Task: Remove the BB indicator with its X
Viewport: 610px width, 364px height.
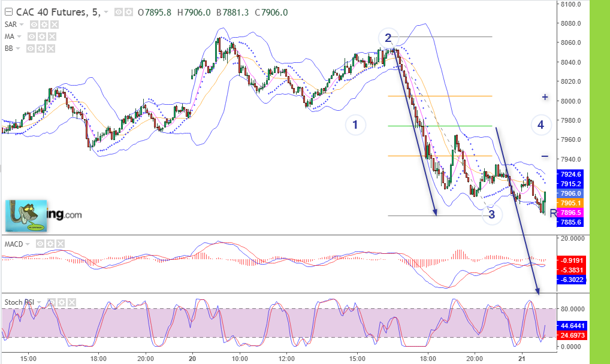Action: pyautogui.click(x=50, y=48)
